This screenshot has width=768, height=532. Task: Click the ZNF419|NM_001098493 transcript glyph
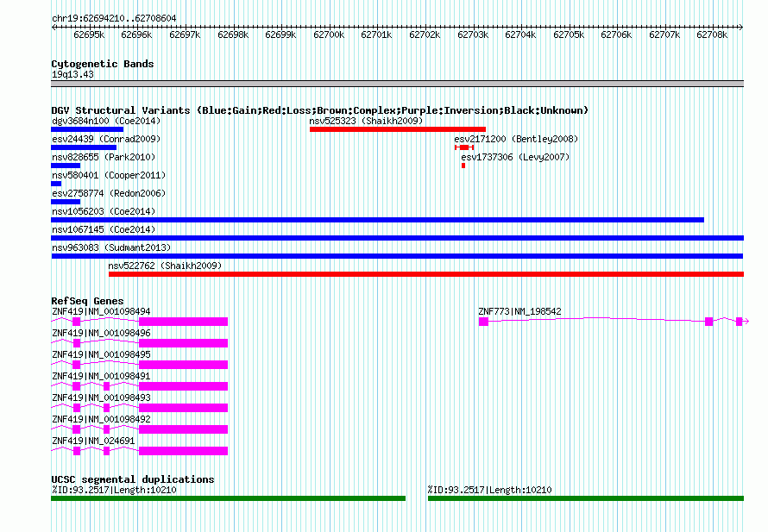140,408
